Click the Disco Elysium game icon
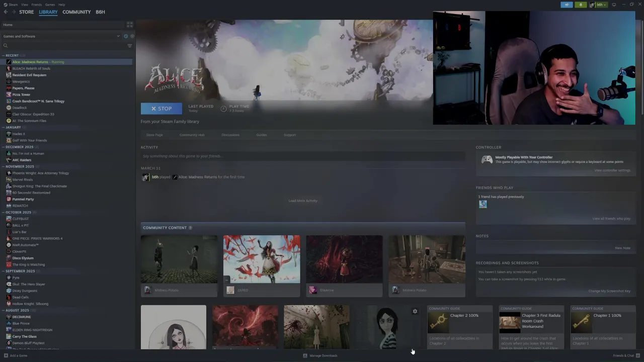 [x=9, y=258]
